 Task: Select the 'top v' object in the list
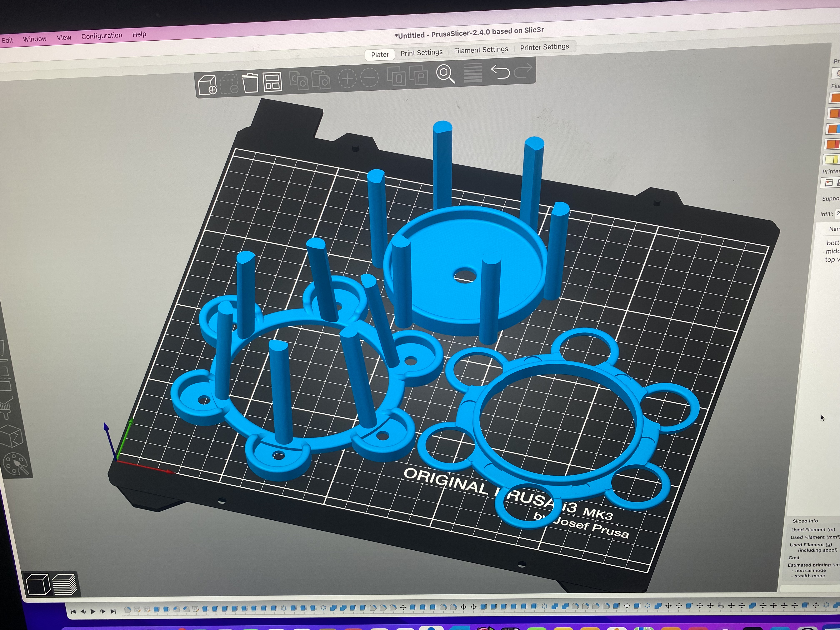pyautogui.click(x=832, y=260)
